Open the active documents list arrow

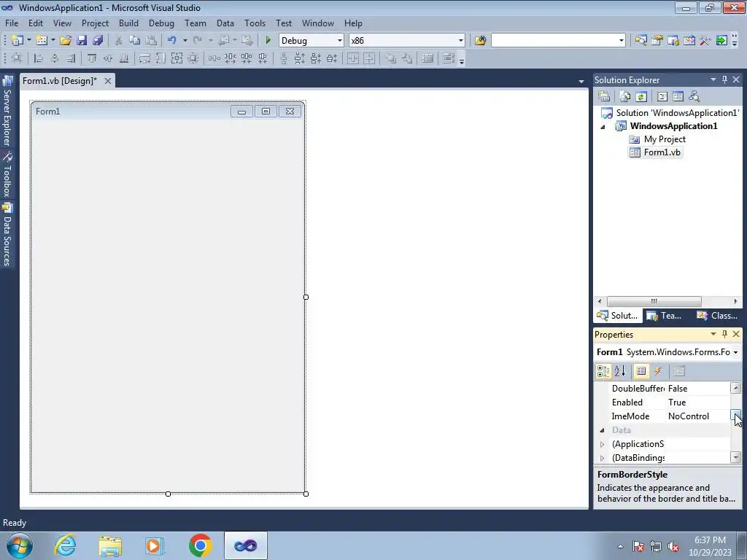point(581,82)
